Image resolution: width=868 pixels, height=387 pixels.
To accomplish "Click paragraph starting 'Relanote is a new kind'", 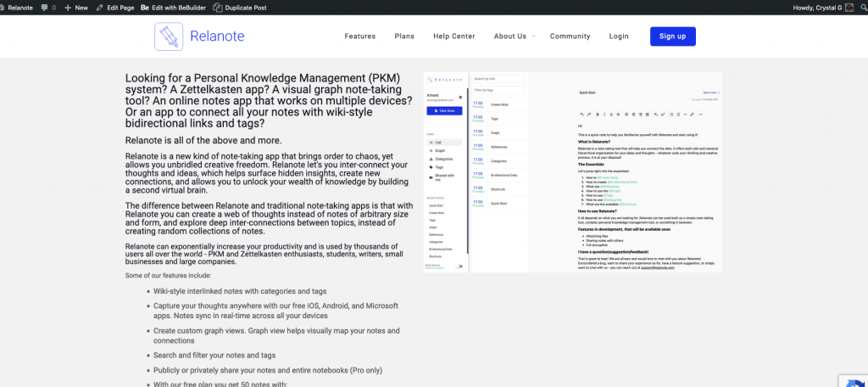I will [267, 173].
